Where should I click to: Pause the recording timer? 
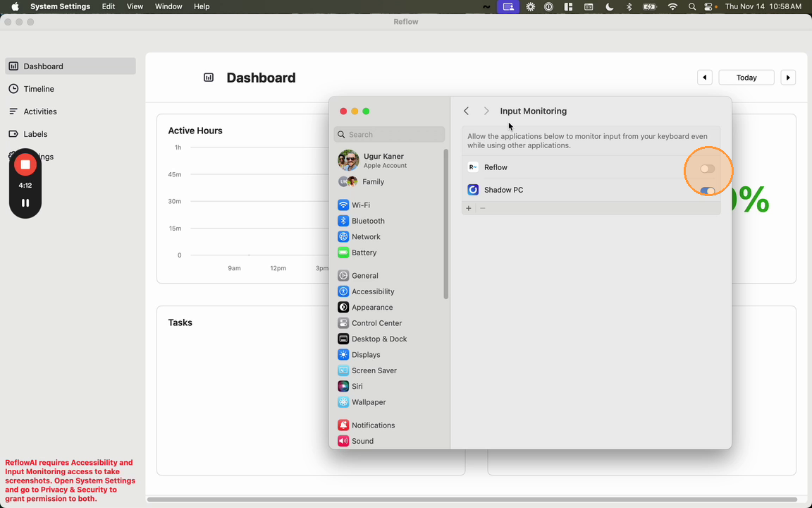(x=25, y=202)
